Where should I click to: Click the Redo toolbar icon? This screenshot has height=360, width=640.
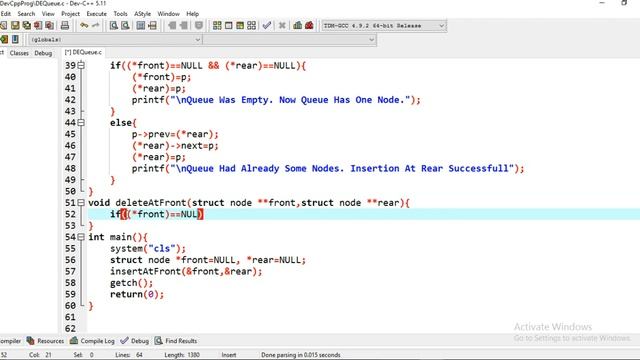(96, 26)
